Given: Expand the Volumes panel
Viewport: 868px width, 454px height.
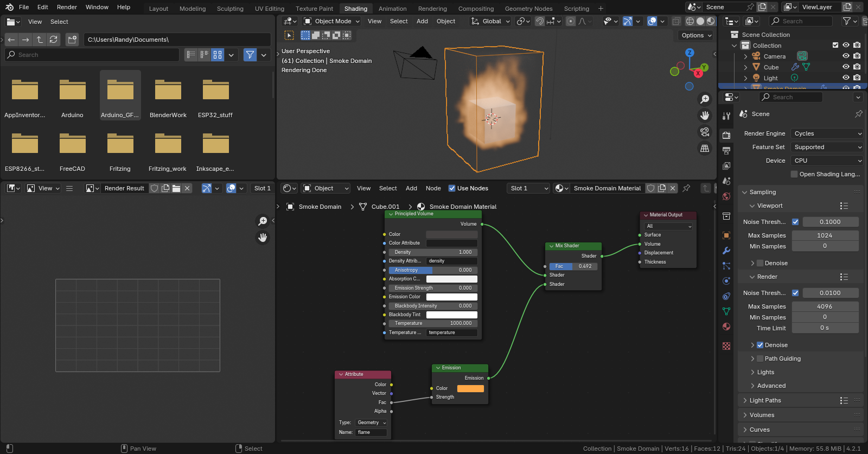Looking at the screenshot, I should [762, 415].
